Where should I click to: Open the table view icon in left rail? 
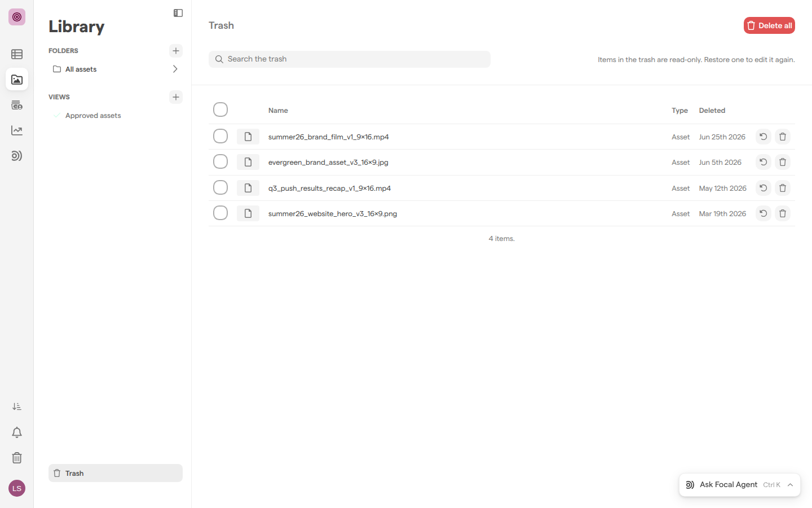click(17, 54)
